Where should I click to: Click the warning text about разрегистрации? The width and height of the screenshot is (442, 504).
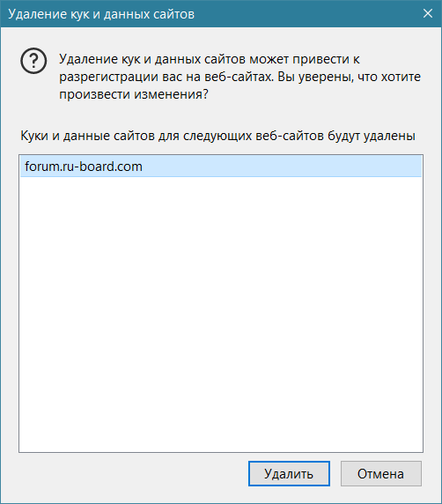click(239, 77)
